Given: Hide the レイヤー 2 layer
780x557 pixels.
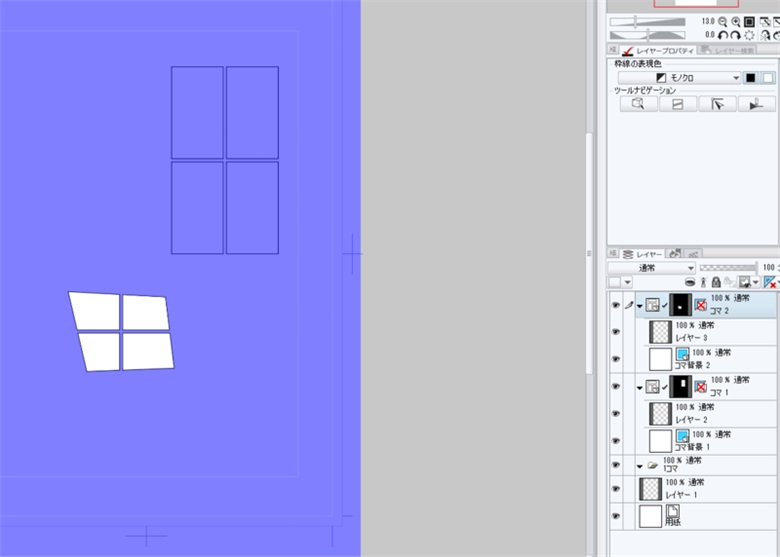Looking at the screenshot, I should [x=615, y=414].
